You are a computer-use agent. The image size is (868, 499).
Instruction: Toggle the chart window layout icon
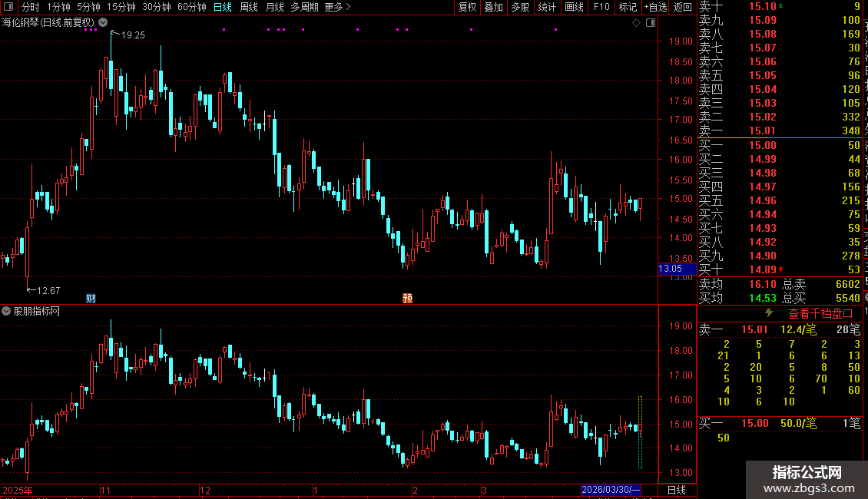(x=651, y=23)
